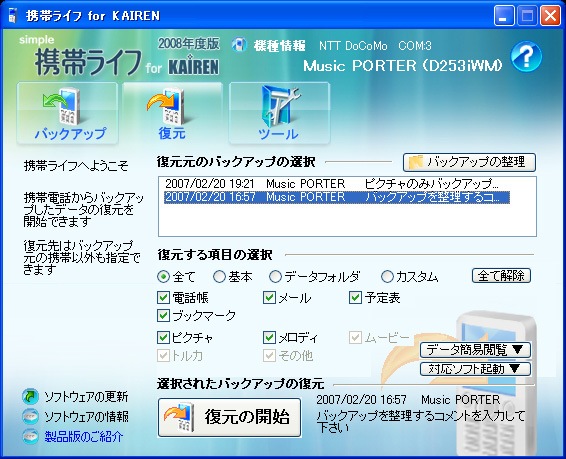566x459 pixels.
Task: Open the データ簡易閲覧 dropdown
Action: (475, 350)
